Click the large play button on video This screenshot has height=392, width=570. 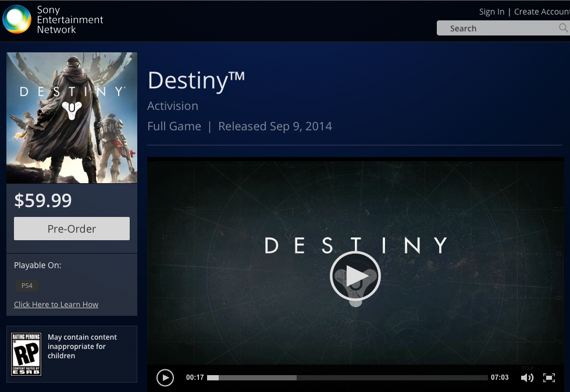point(355,276)
